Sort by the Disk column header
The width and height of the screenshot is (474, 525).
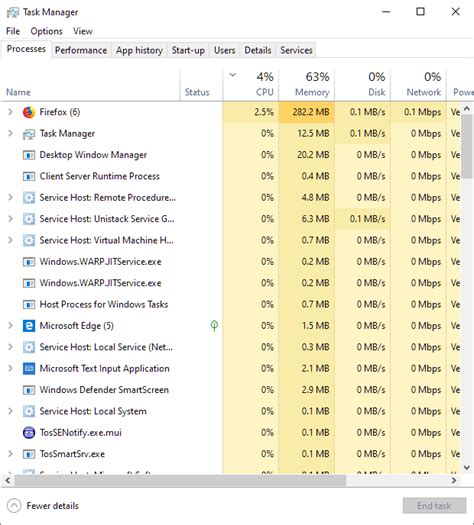(363, 85)
